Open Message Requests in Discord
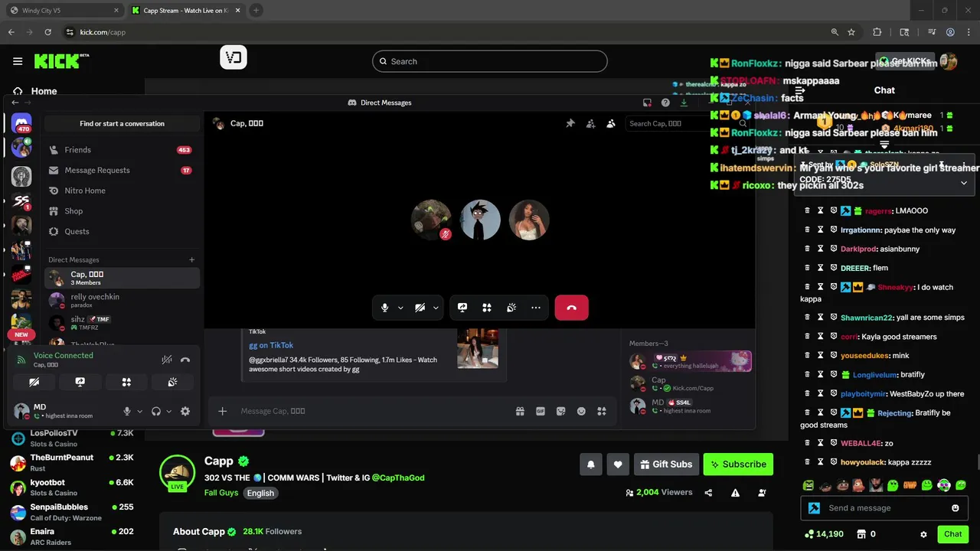Screen dimensions: 980x551 122,170
